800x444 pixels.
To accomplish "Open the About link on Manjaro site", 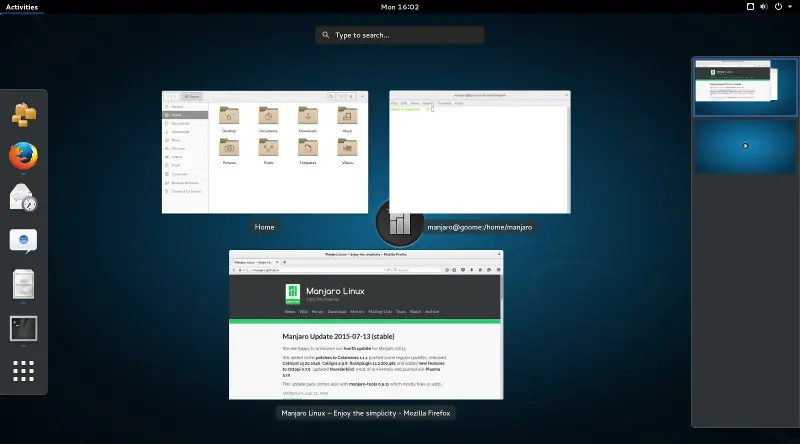I will coord(415,311).
